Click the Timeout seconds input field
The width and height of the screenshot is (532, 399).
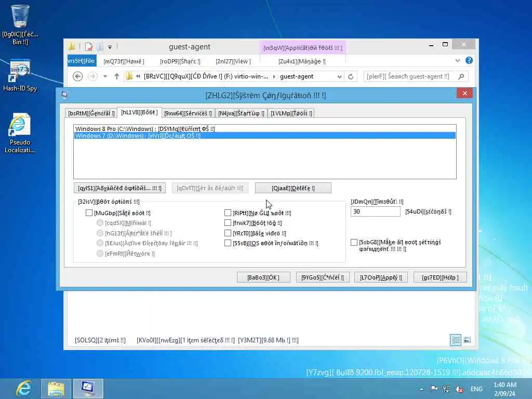click(x=375, y=211)
